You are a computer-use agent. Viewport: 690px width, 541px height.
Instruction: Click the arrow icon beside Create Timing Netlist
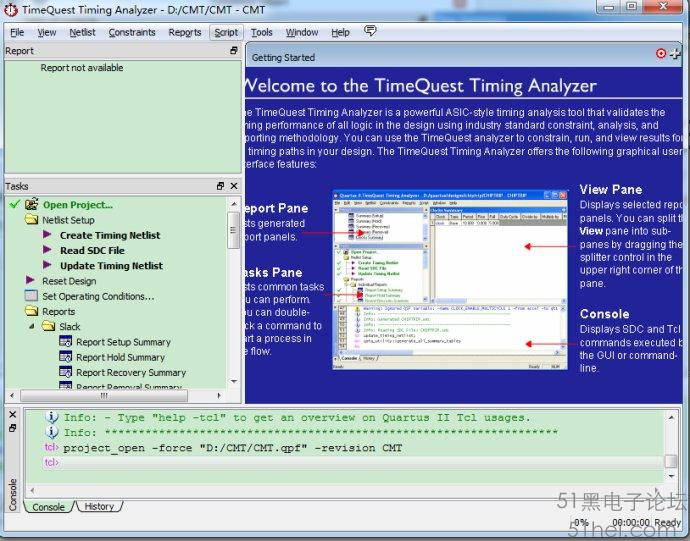[47, 235]
